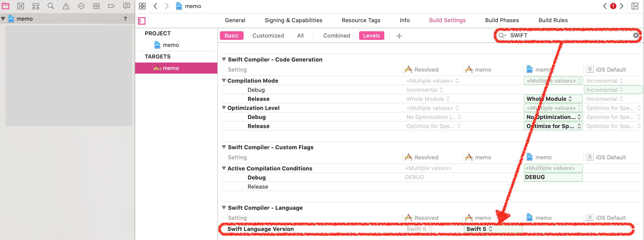
Task: Open the related items grid icon
Action: (142, 6)
